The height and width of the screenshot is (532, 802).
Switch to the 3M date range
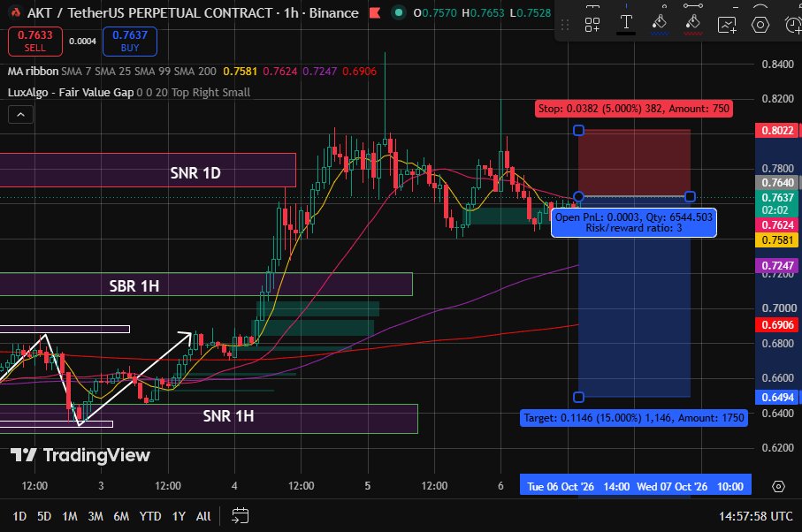click(95, 516)
